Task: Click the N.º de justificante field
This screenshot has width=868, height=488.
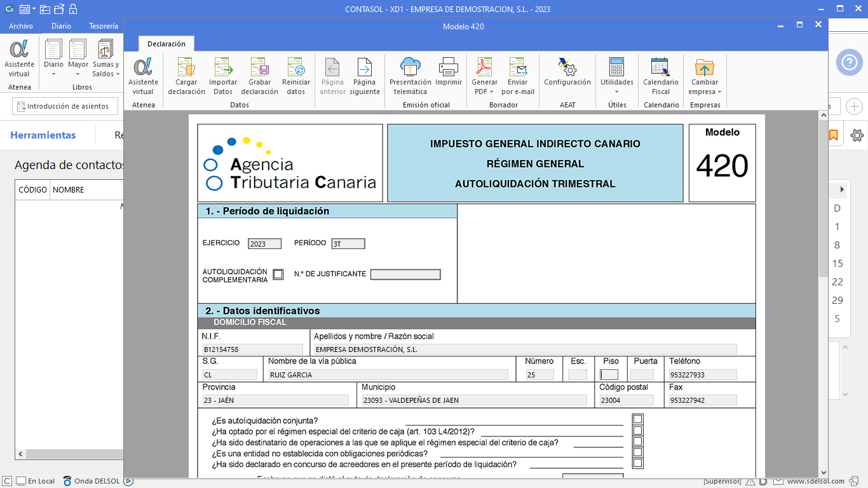Action: pos(405,274)
